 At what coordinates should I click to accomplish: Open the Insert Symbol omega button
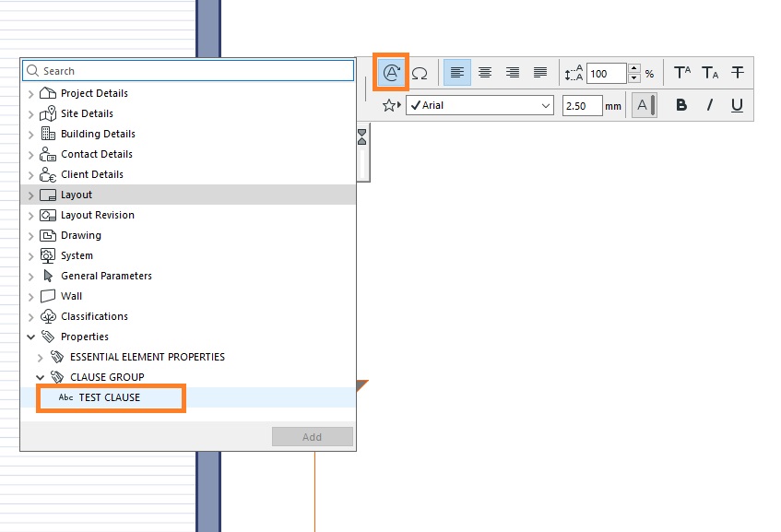point(420,73)
